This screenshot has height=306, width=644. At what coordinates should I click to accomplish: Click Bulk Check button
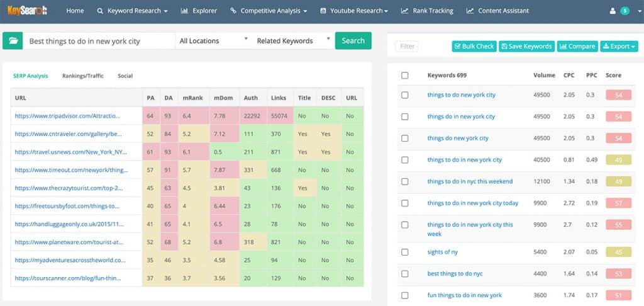(x=474, y=47)
